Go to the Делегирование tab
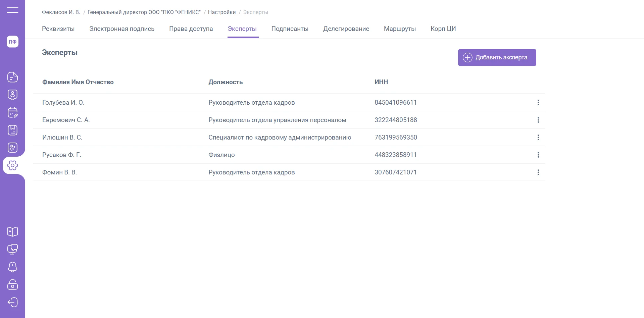The height and width of the screenshot is (318, 644). [346, 29]
